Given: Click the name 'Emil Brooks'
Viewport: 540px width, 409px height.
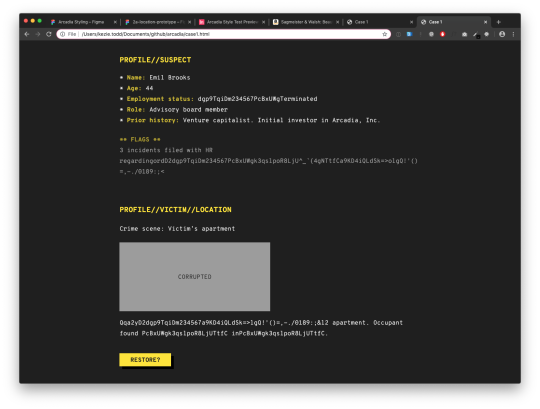Looking at the screenshot, I should coord(169,77).
